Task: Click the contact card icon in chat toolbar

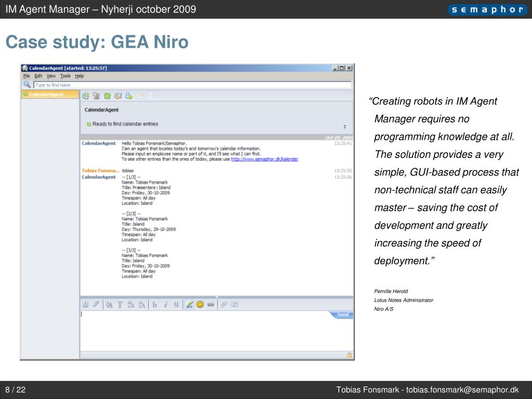Action: [x=118, y=96]
